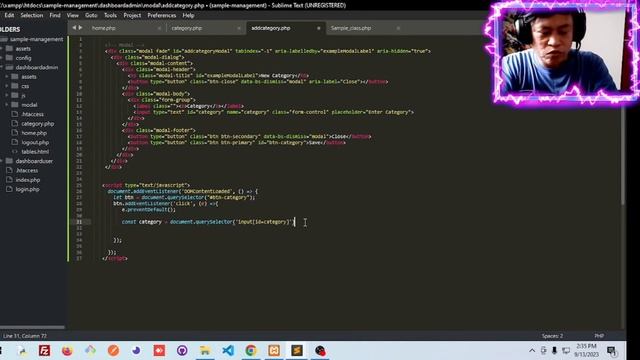Close the Sample_class.php tab
The image size is (640, 360).
coord(398,28)
